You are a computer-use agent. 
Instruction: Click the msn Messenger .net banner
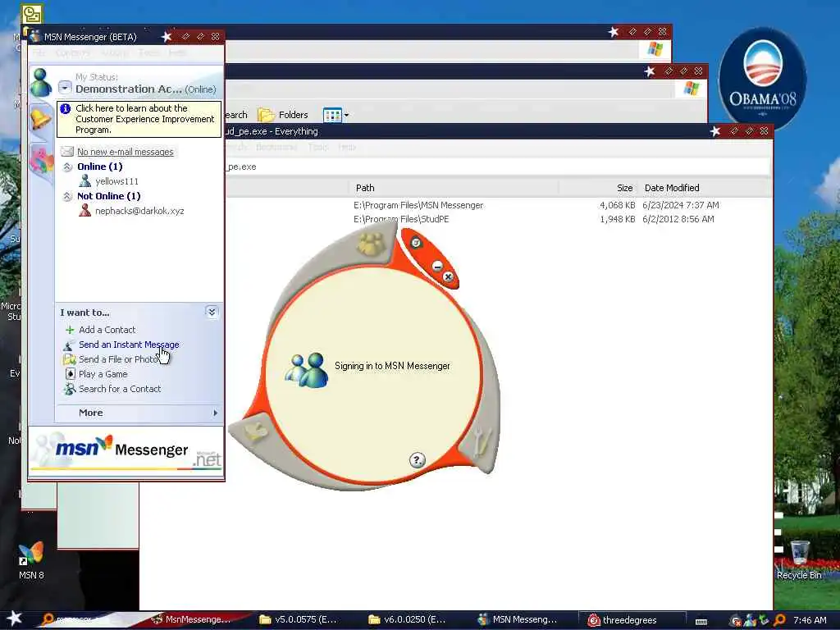[x=126, y=452]
